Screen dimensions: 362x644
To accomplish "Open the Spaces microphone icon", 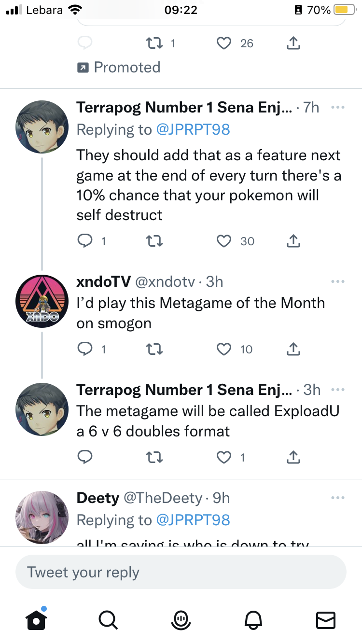I will coord(181,619).
